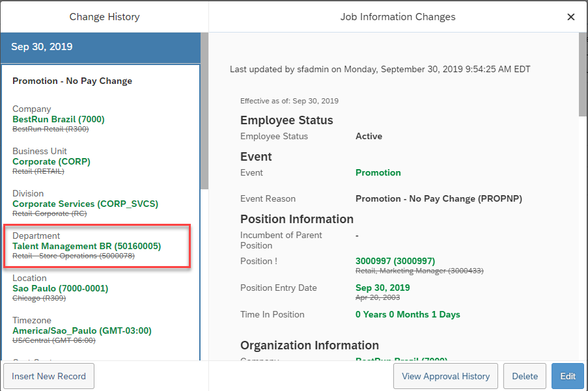Click the Corporate (CORP) business unit value

coord(51,162)
